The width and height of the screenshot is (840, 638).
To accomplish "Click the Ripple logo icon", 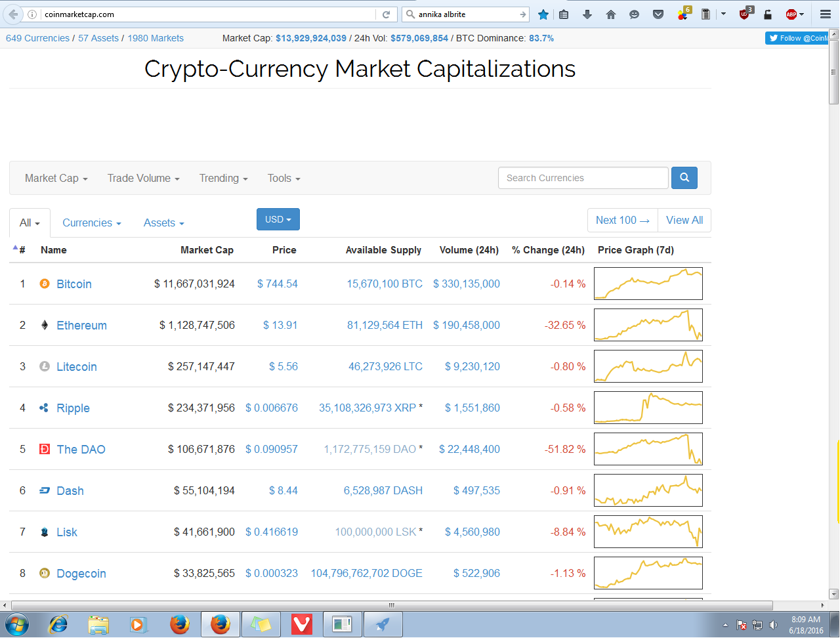I will point(44,408).
